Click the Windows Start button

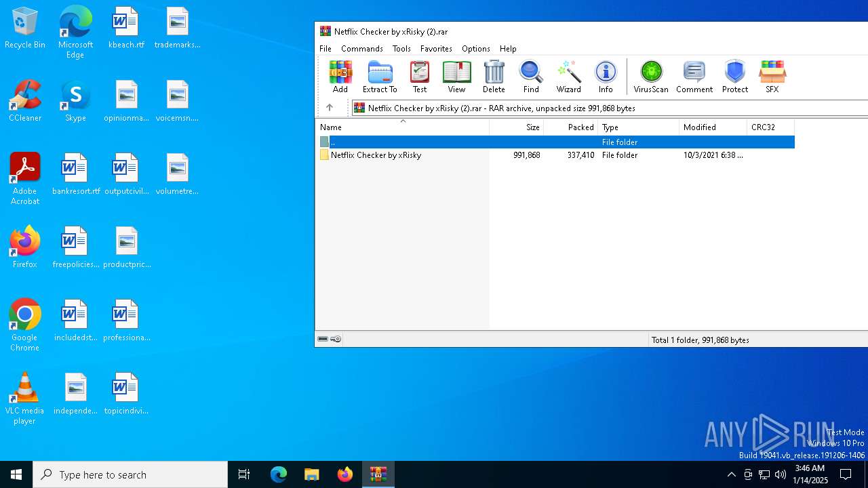tap(16, 474)
